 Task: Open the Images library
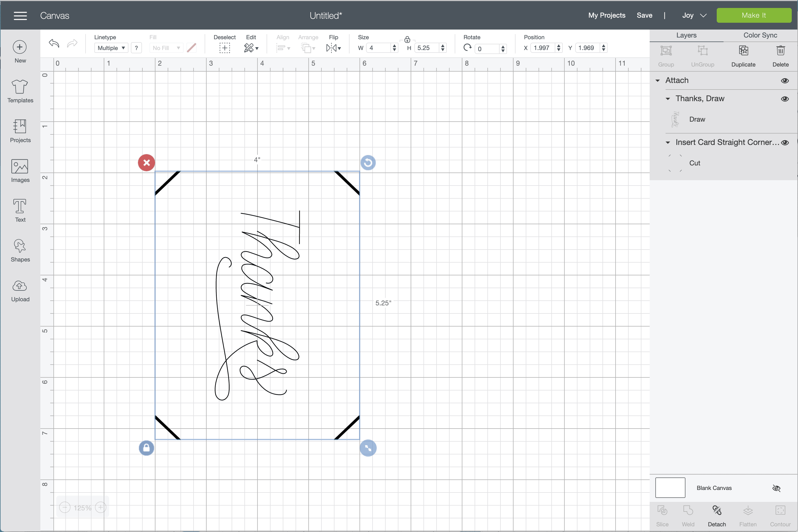pos(20,171)
